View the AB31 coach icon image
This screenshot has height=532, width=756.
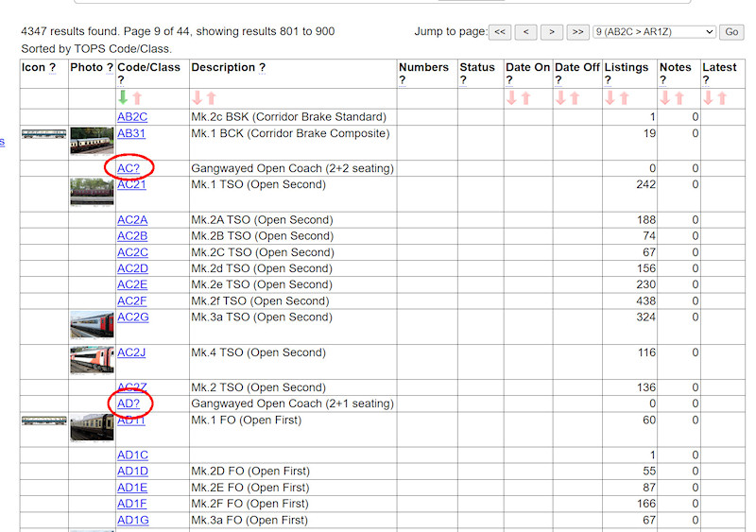pyautogui.click(x=44, y=134)
